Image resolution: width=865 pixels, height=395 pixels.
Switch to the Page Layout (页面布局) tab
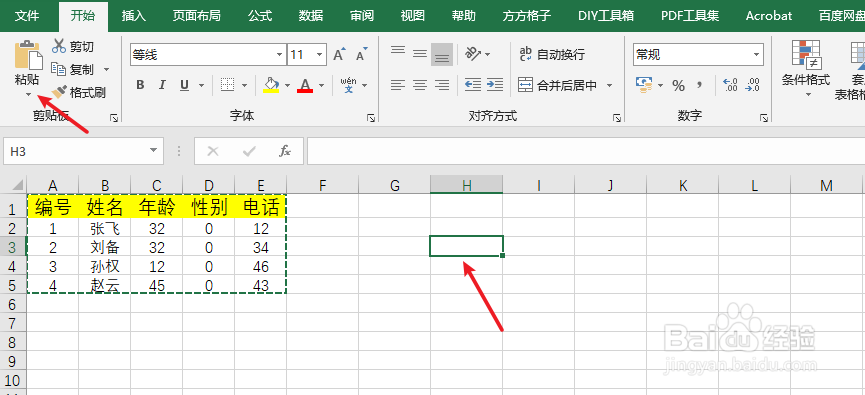[196, 16]
